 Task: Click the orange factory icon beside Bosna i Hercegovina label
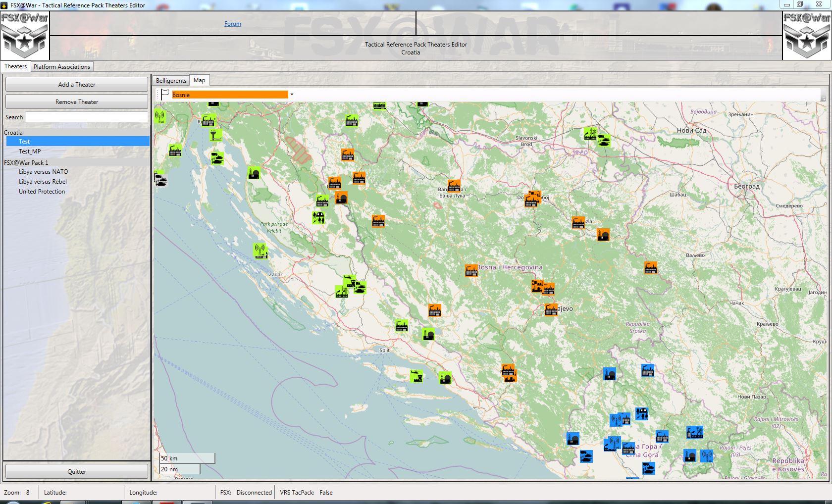click(471, 270)
